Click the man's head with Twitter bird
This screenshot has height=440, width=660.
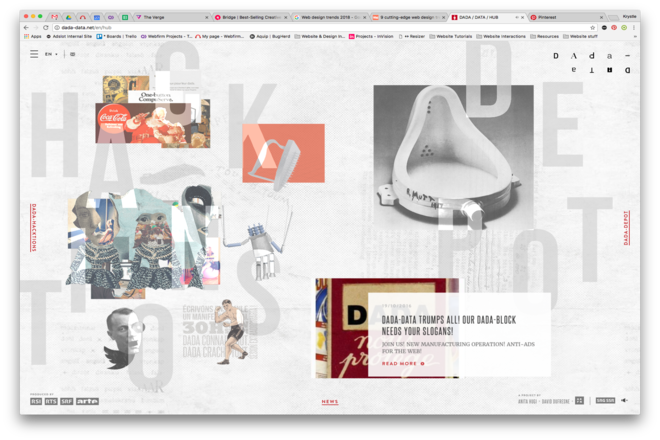click(124, 338)
